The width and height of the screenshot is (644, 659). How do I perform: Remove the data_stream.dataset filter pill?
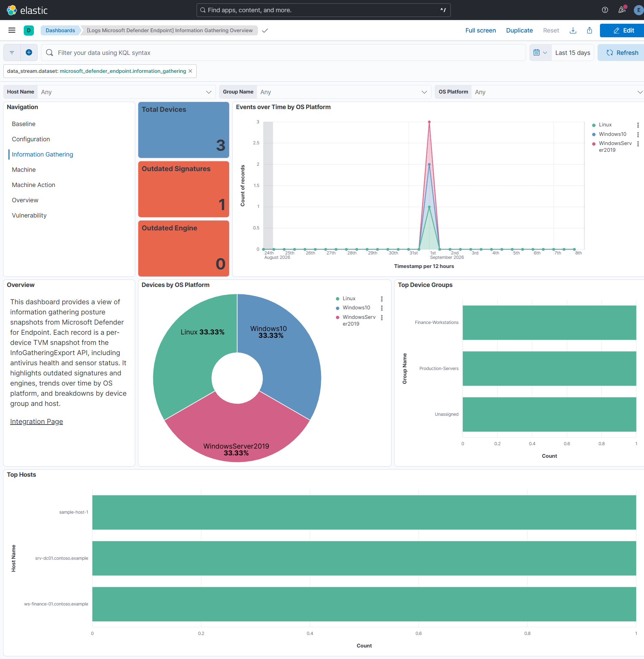(x=190, y=71)
